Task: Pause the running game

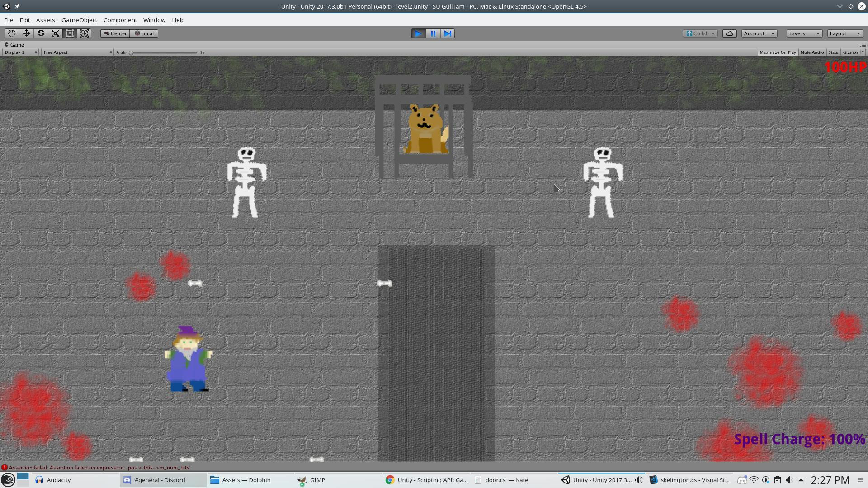Action: pyautogui.click(x=433, y=33)
